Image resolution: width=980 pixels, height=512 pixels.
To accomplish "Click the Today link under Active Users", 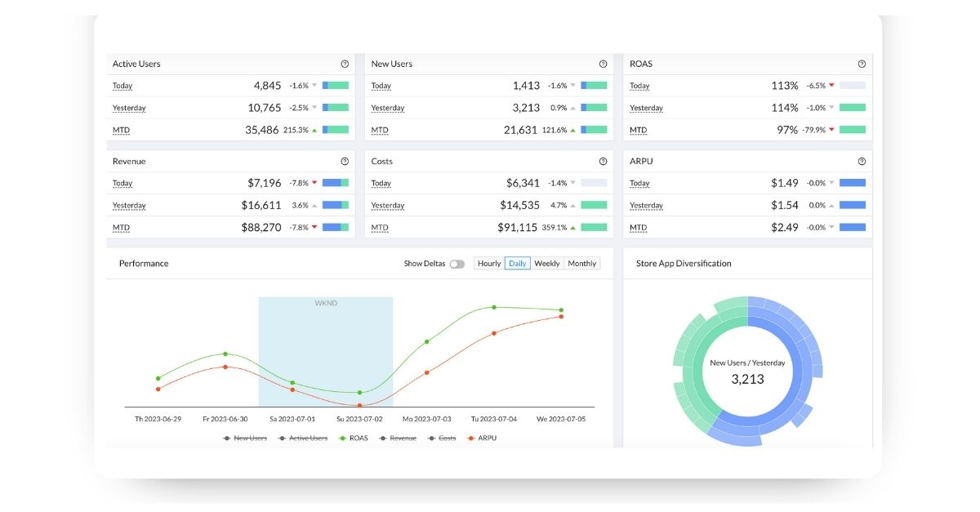I will (x=122, y=86).
